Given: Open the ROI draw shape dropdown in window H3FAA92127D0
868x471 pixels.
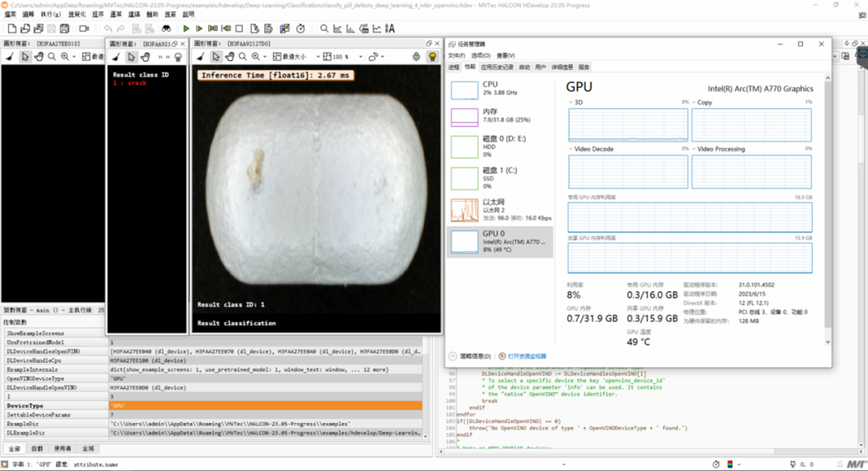Looking at the screenshot, I should click(376, 56).
